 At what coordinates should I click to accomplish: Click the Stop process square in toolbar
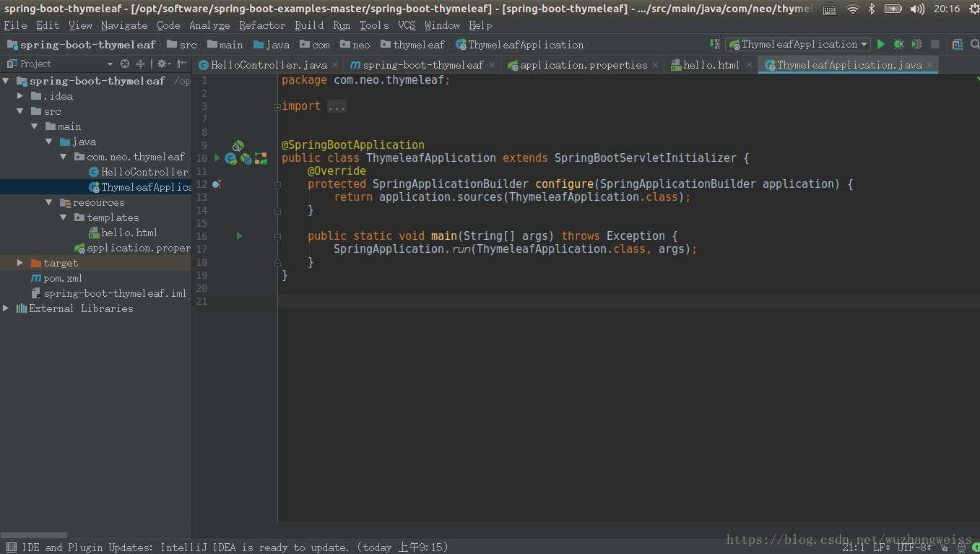(935, 44)
